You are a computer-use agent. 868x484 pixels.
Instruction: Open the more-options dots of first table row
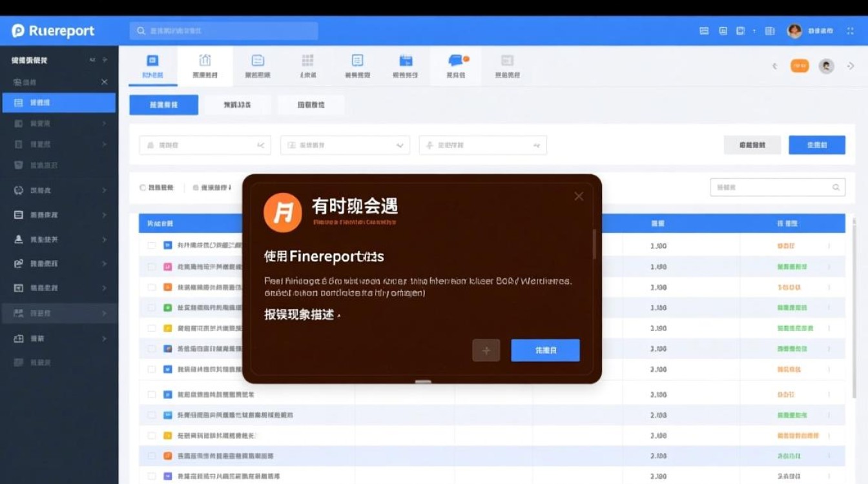pos(829,246)
